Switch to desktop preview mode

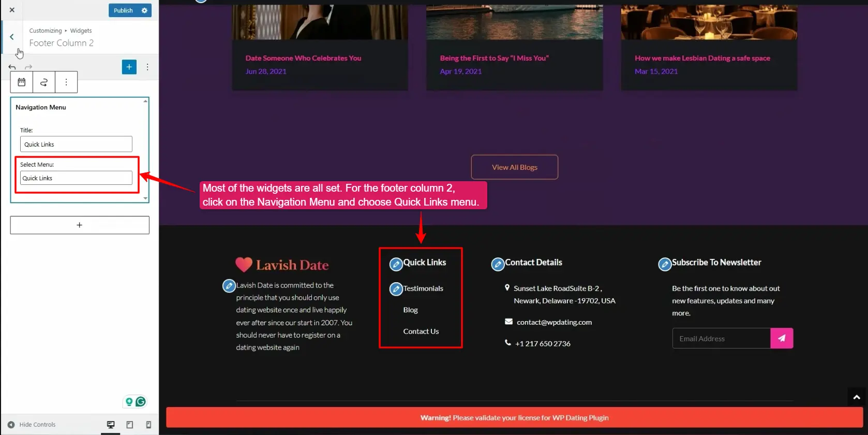pos(111,425)
